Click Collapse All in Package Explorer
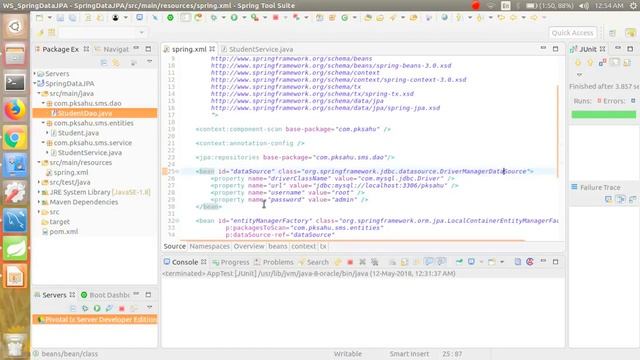 (104, 63)
